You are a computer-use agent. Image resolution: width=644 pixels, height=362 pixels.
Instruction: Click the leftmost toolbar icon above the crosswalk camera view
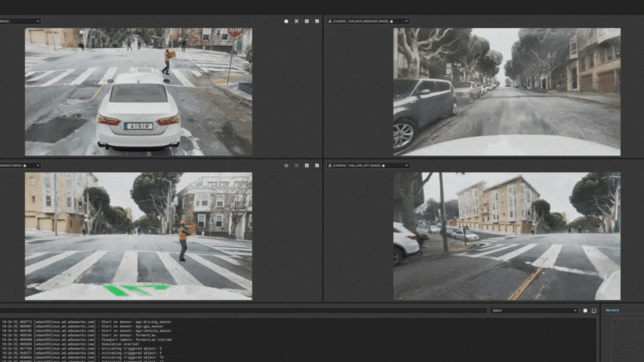[x=287, y=165]
